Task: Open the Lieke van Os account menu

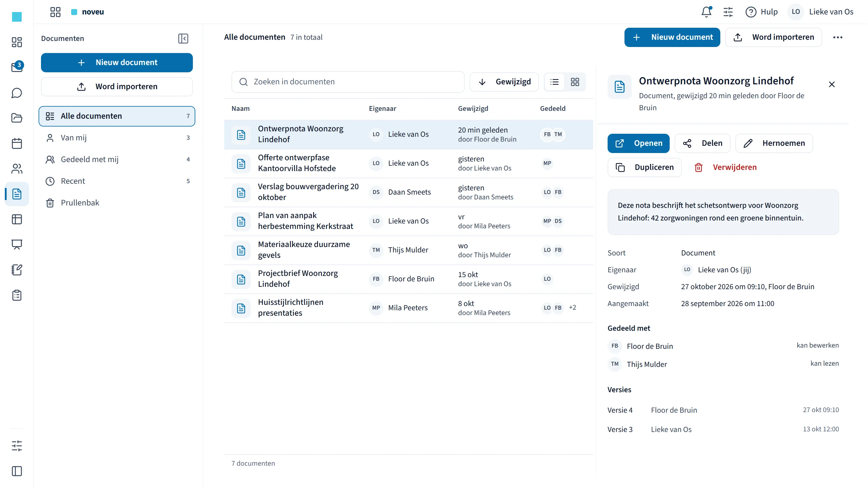Action: click(821, 12)
